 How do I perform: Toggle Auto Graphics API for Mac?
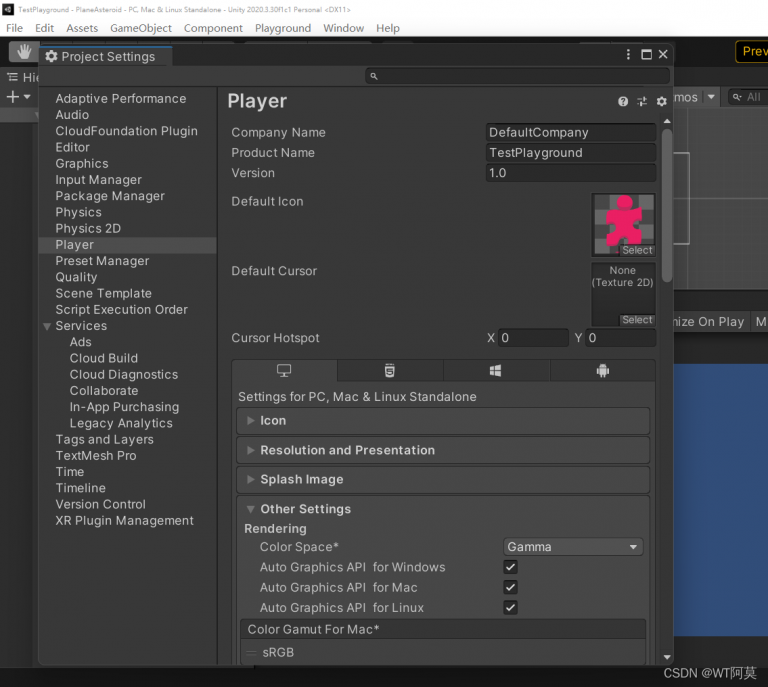click(x=510, y=587)
